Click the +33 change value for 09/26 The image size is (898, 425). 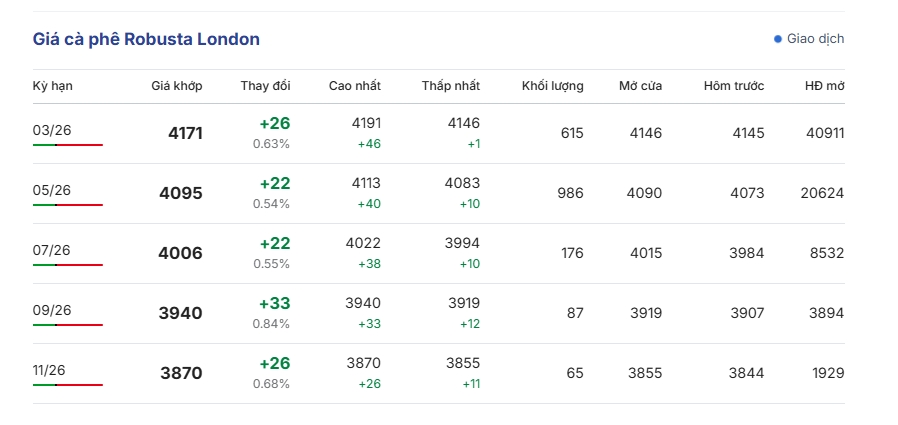(x=274, y=303)
